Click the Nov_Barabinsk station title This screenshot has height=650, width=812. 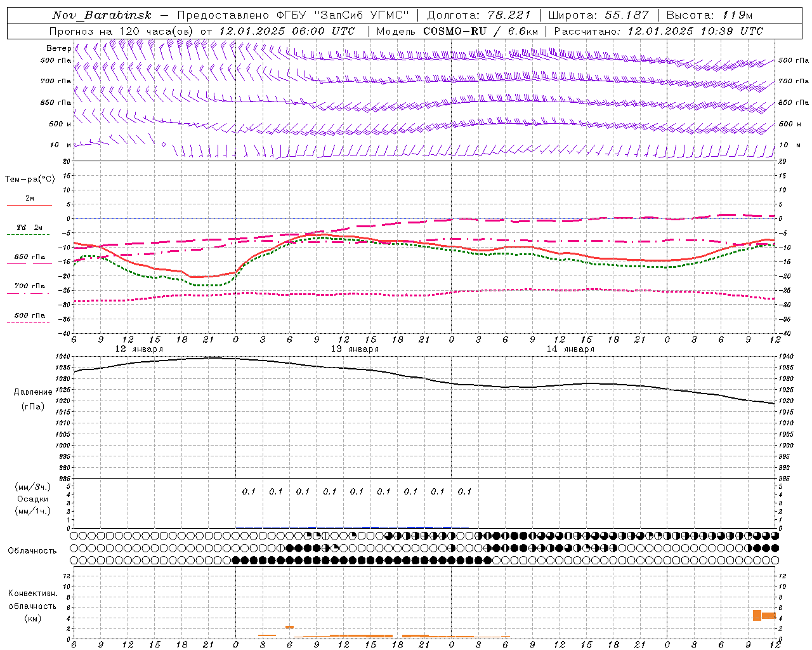pos(102,15)
